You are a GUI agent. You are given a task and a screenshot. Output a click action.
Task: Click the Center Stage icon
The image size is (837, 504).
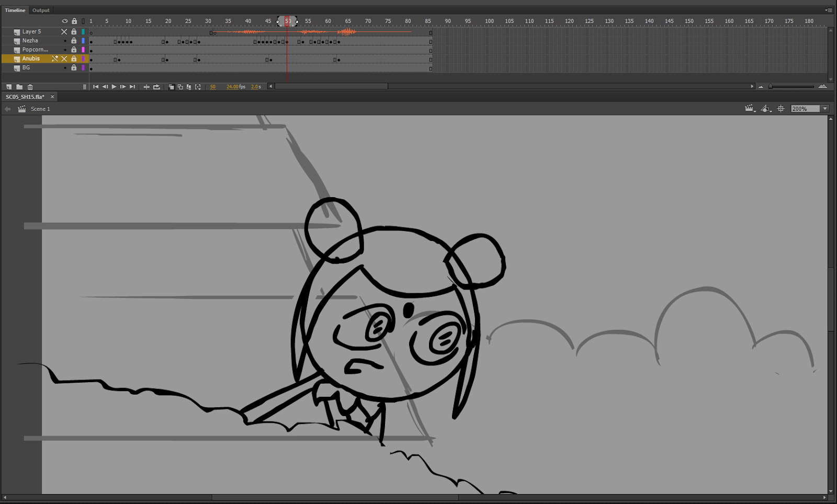tap(781, 109)
